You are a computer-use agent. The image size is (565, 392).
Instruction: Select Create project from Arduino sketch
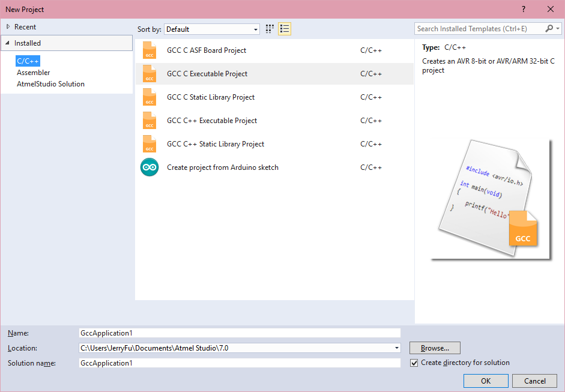click(x=274, y=167)
